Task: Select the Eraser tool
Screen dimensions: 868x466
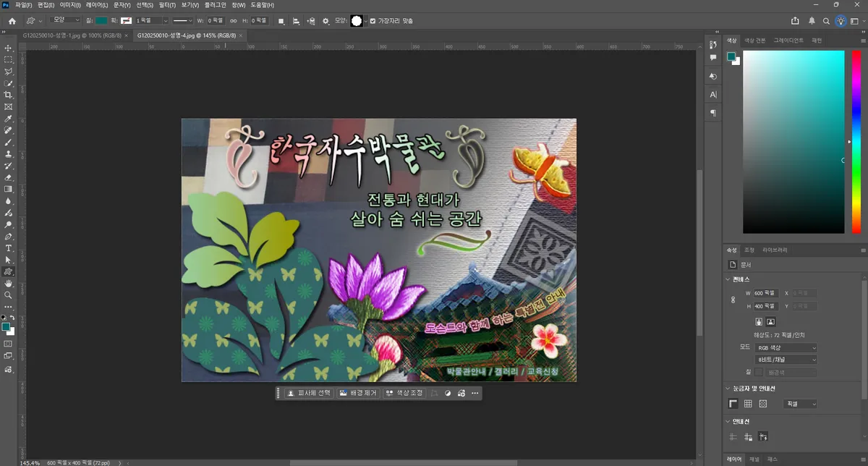Action: [9, 177]
